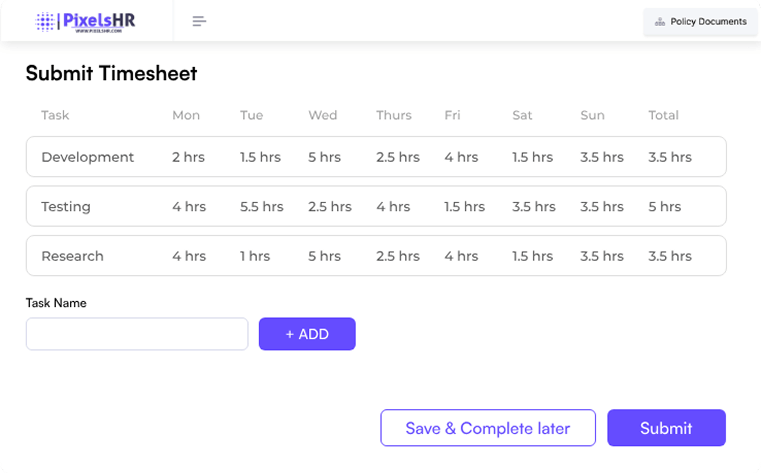
Task: Click the Task column header
Action: click(55, 115)
